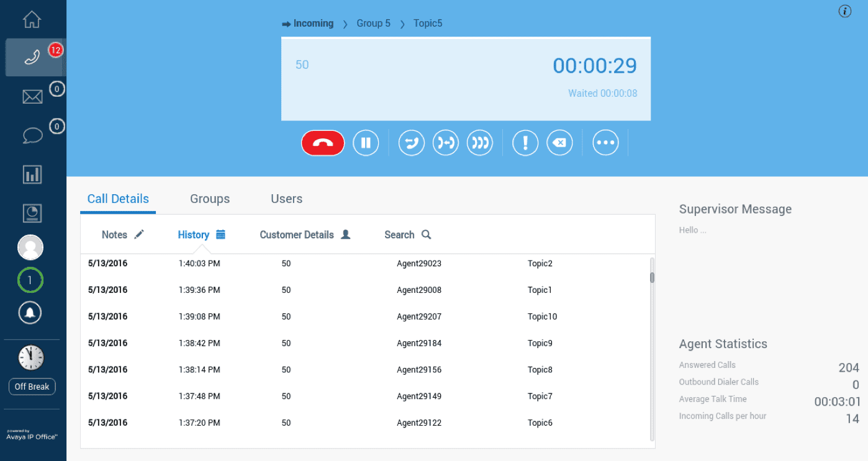Put the current call on hold
The image size is (868, 461).
click(366, 143)
